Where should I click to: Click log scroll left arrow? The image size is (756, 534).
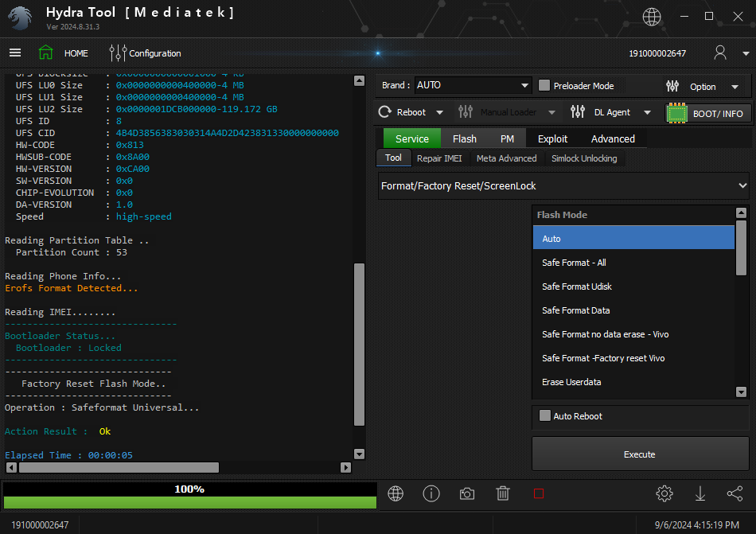(12, 467)
